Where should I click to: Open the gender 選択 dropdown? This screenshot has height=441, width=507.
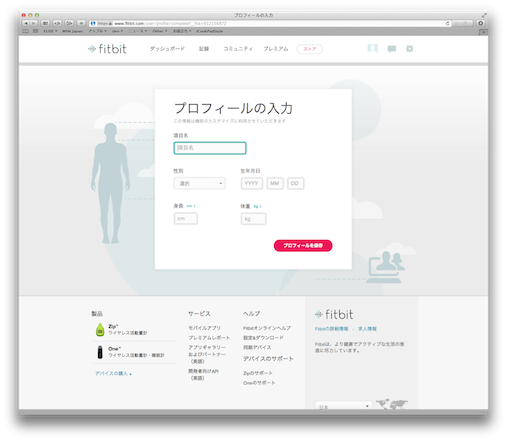point(199,183)
